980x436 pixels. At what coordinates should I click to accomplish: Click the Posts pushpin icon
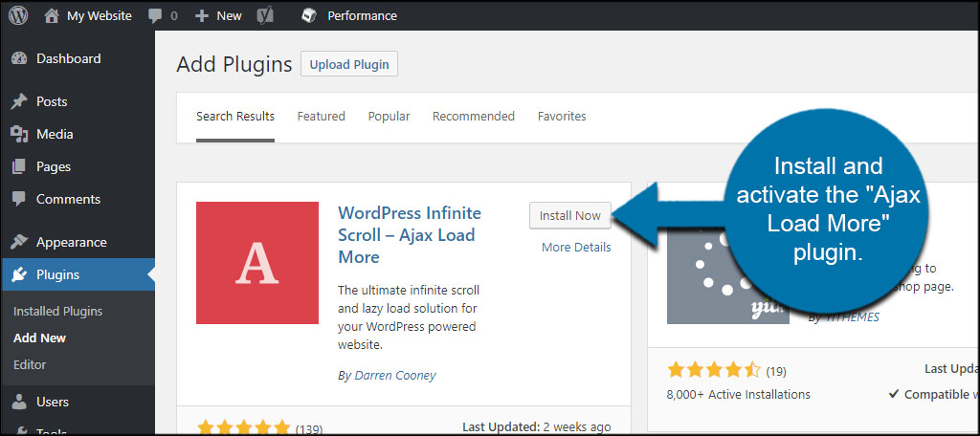pos(19,101)
